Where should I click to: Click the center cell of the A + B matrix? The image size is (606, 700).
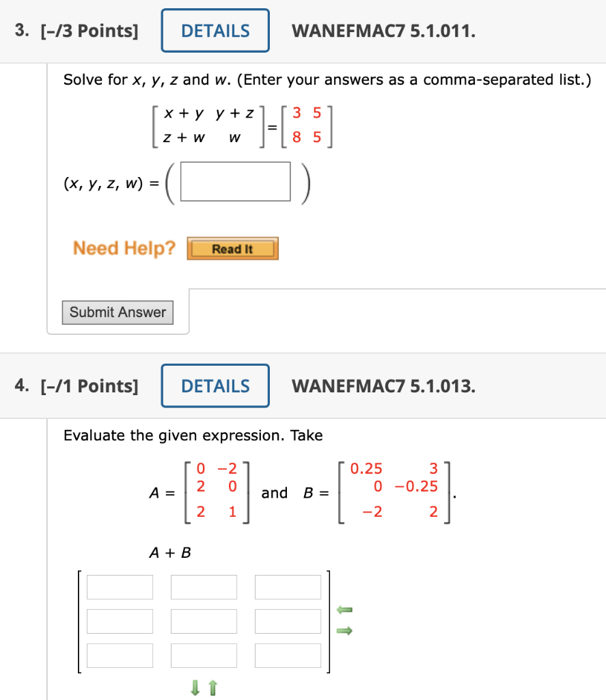204,621
